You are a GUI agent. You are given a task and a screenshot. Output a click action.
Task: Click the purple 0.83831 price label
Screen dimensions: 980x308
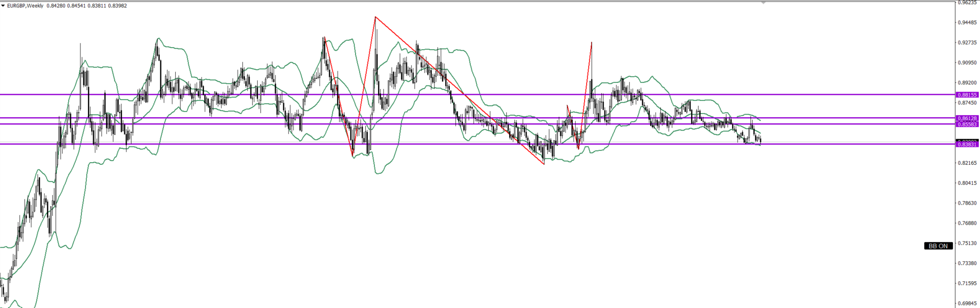click(x=967, y=145)
